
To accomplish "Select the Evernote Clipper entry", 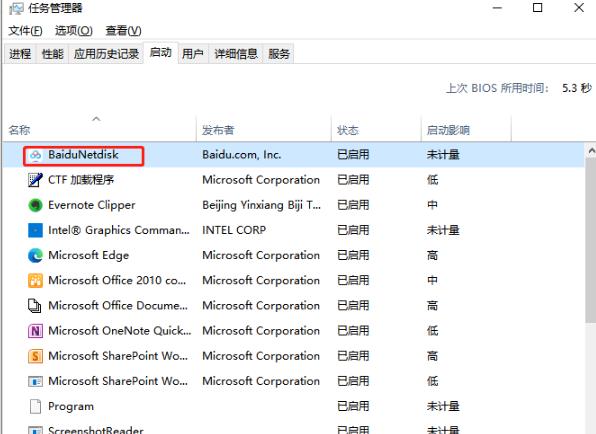I will [x=92, y=205].
